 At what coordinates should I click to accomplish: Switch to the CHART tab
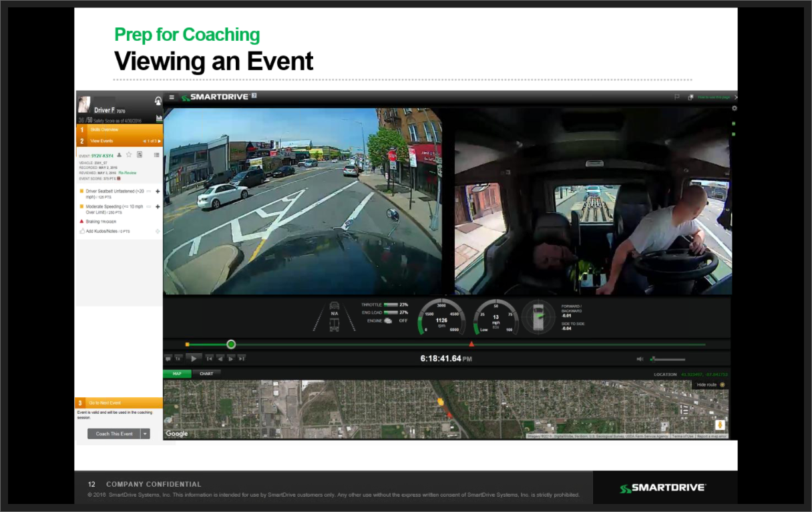click(x=206, y=373)
